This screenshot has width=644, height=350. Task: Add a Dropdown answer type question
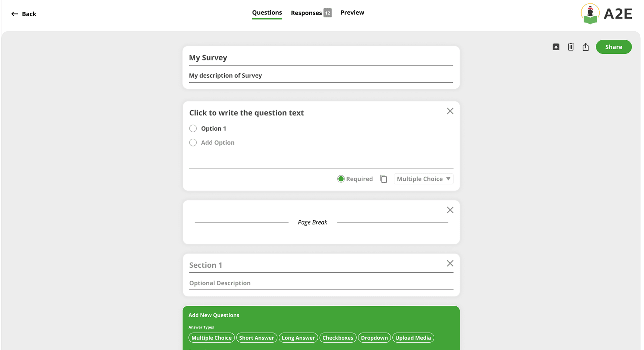click(374, 338)
